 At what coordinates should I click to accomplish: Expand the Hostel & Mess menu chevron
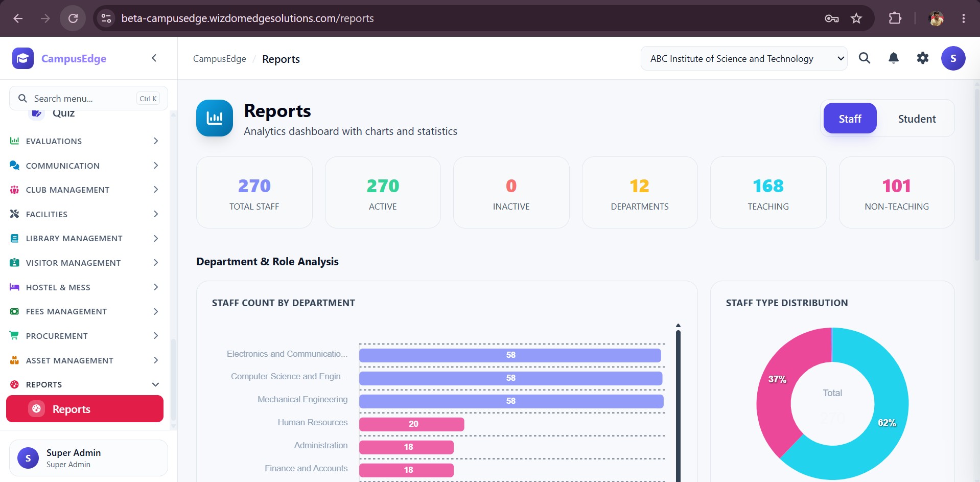156,287
